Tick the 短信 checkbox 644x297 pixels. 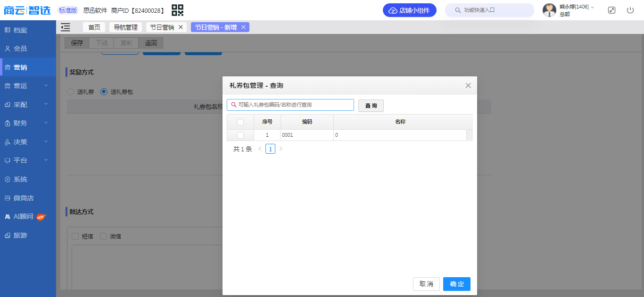pos(75,236)
